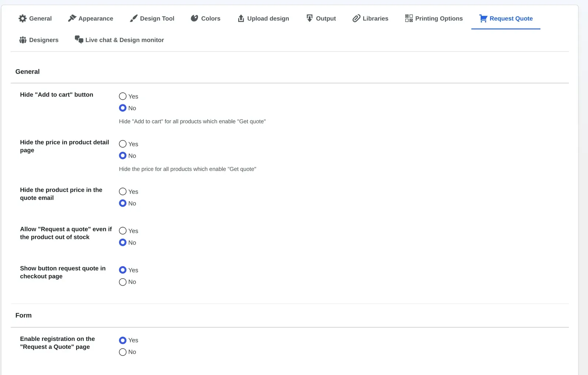The width and height of the screenshot is (588, 375).
Task: Click the upload arrow icon for Upload design
Action: coord(241,18)
